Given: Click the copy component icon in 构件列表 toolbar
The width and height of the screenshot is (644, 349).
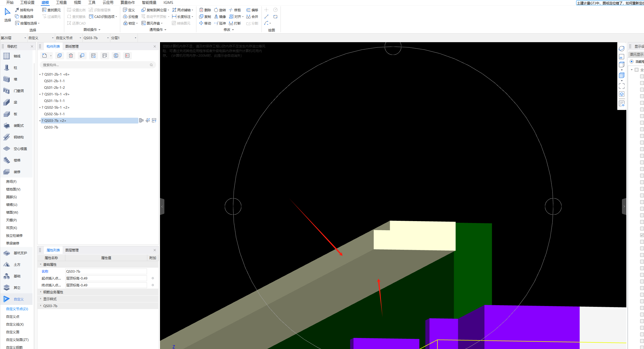Looking at the screenshot, I should [x=59, y=56].
